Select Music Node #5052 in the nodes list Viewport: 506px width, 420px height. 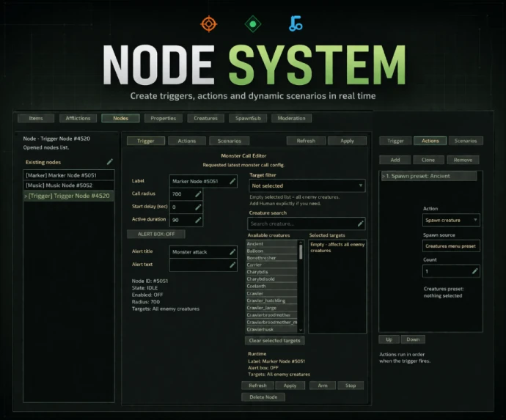point(67,185)
